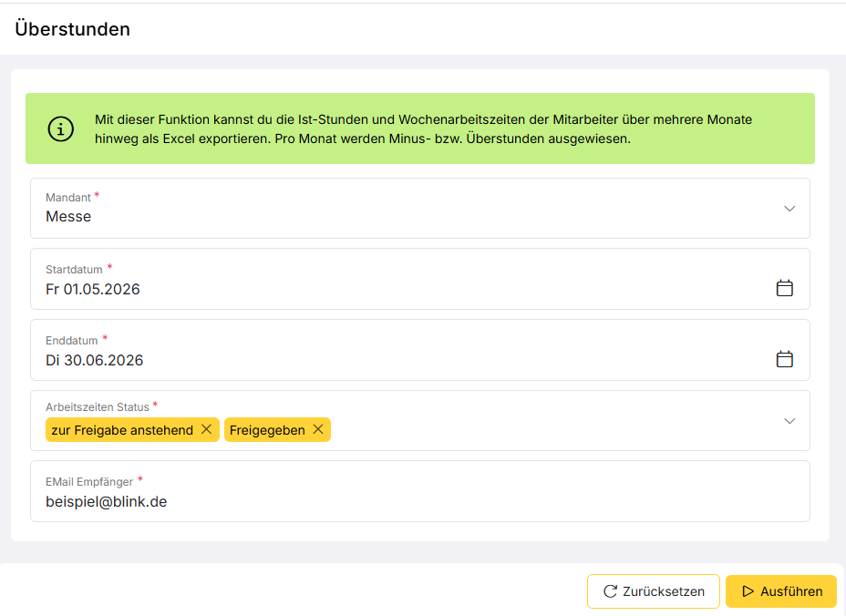The width and height of the screenshot is (846, 616).
Task: Click the circular arrow icon in Zurücksetzen
Action: pos(610,591)
